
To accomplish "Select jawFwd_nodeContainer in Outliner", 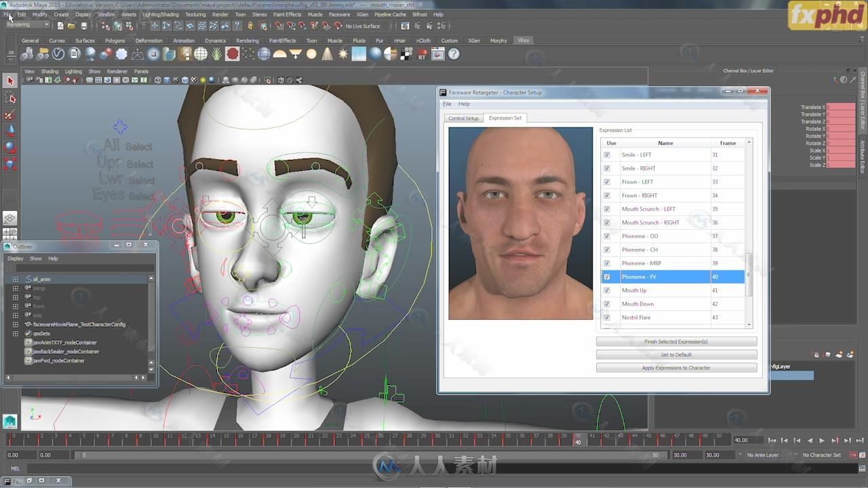I will point(58,361).
